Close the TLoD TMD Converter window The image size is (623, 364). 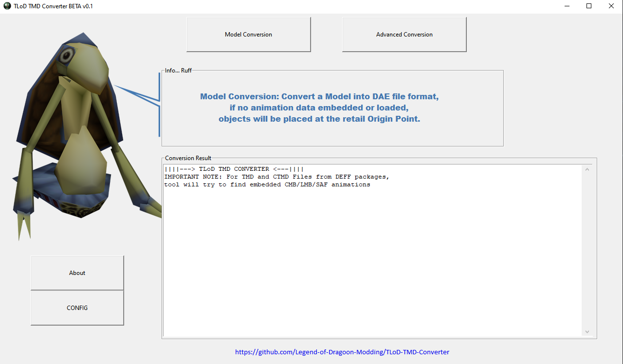(x=611, y=6)
